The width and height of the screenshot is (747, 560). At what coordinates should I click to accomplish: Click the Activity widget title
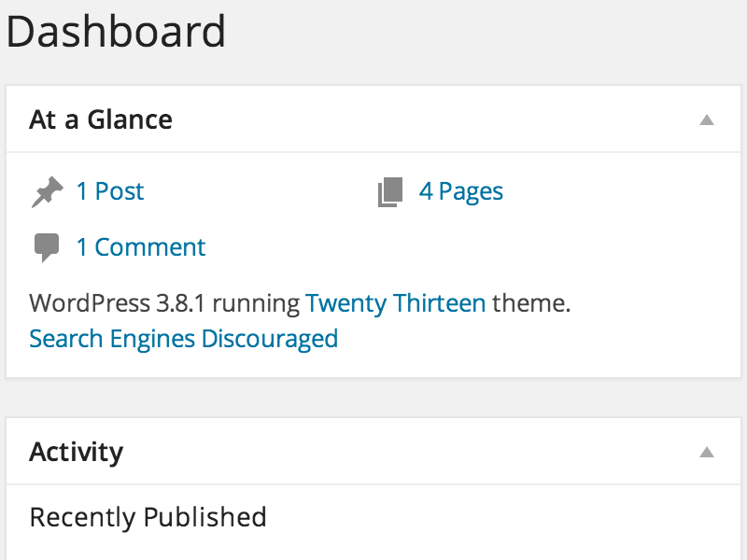pyautogui.click(x=76, y=452)
